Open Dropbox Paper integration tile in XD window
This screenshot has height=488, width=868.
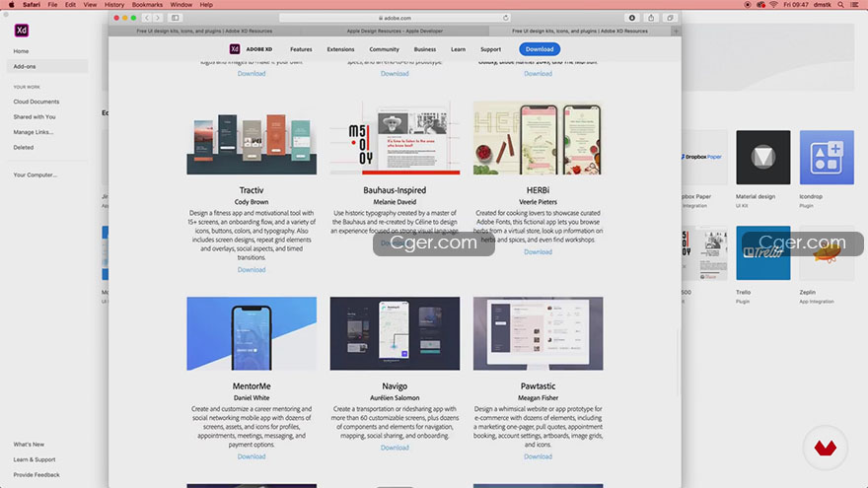(x=704, y=158)
